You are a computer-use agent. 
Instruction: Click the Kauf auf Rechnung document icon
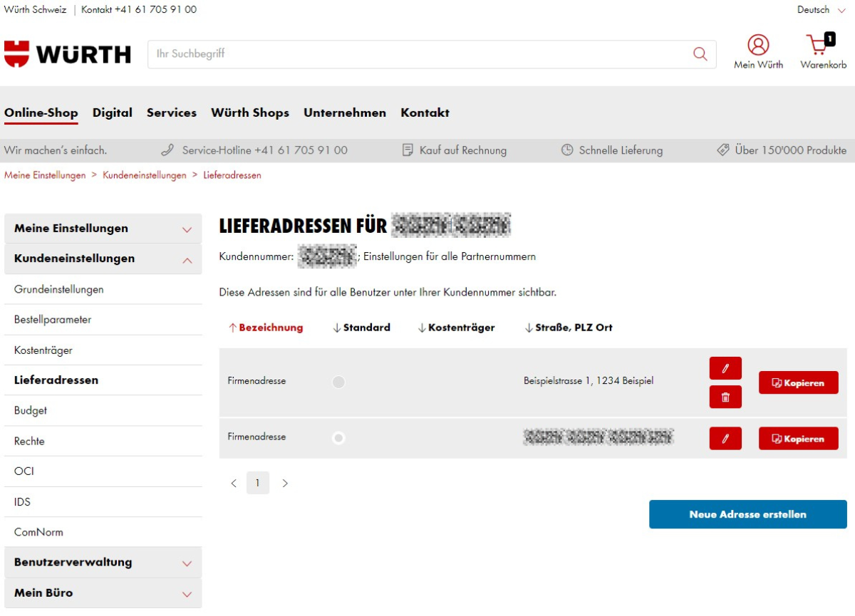408,150
